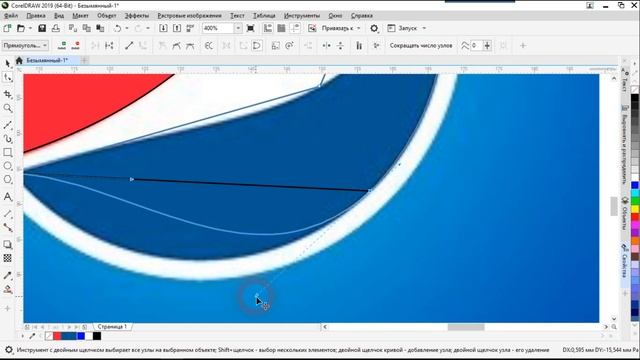This screenshot has width=640, height=360.
Task: Click the Add nodes button
Action: 62,45
